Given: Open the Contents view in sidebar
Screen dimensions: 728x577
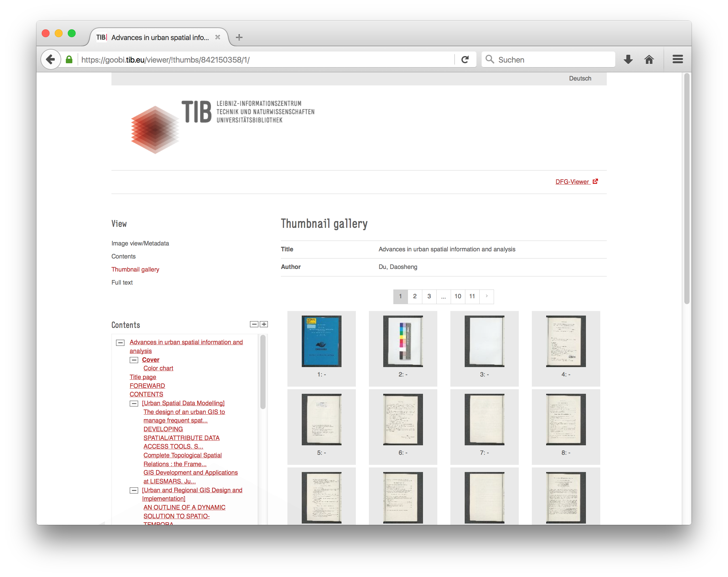Looking at the screenshot, I should [x=124, y=257].
